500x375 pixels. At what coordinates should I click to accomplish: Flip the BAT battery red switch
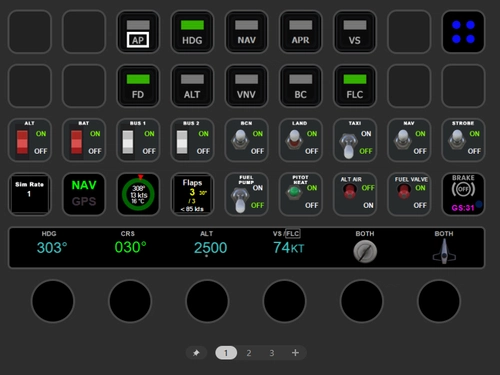pos(84,140)
